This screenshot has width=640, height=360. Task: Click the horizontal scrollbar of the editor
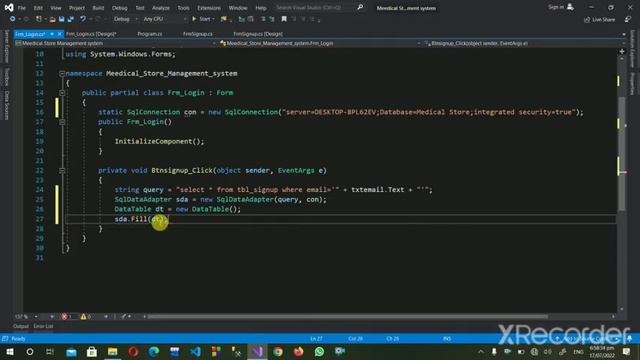tap(347, 316)
